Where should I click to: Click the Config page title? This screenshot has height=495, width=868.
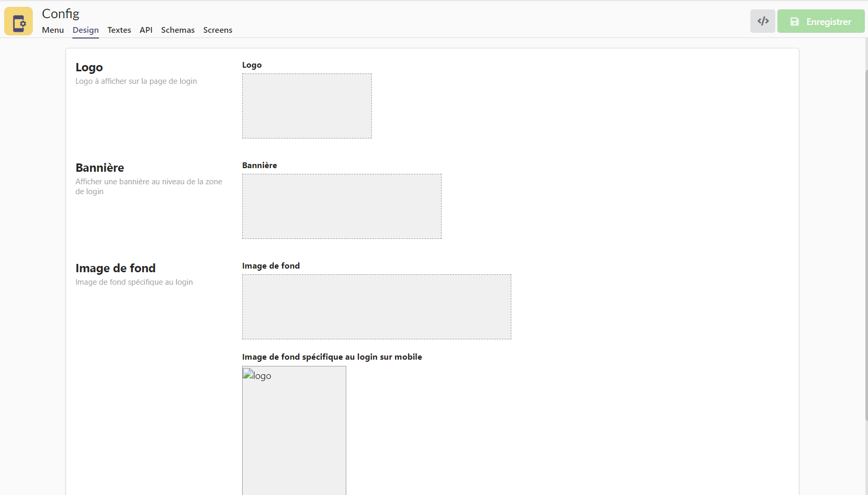60,14
